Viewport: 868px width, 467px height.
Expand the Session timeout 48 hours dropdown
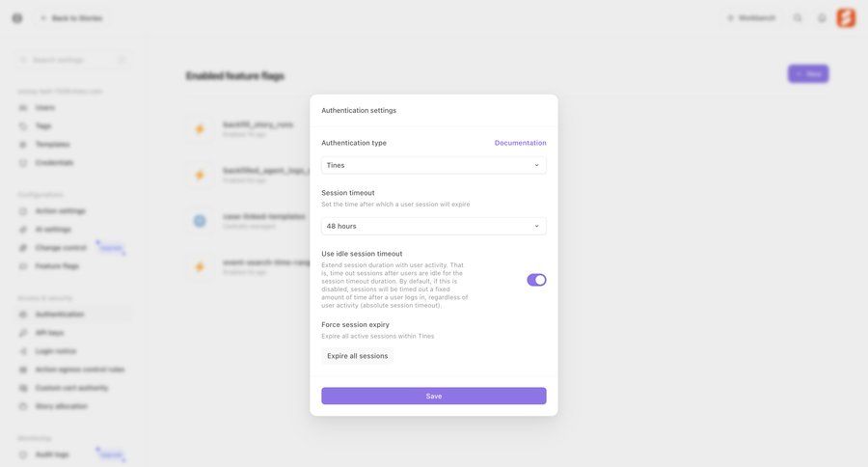point(433,226)
